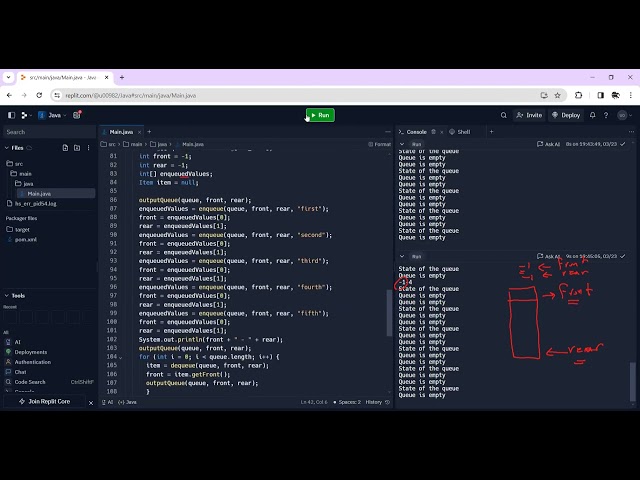Open the user avatar account menu
The width and height of the screenshot is (640, 480).
(x=622, y=115)
